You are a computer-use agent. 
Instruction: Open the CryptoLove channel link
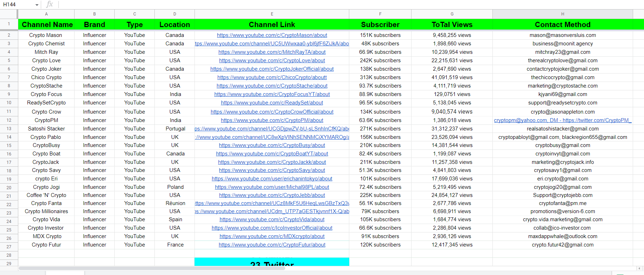tap(272, 60)
